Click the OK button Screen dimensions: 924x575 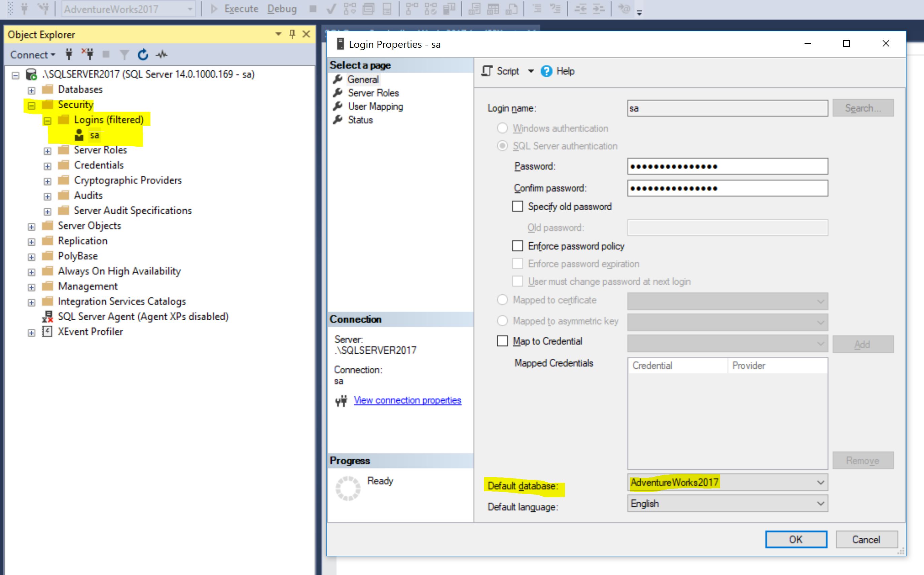796,539
